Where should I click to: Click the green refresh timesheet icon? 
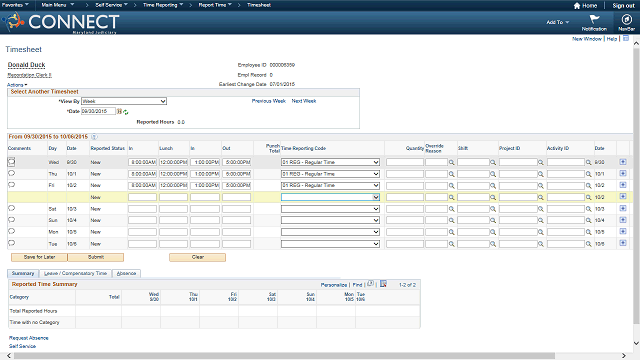[x=126, y=112]
